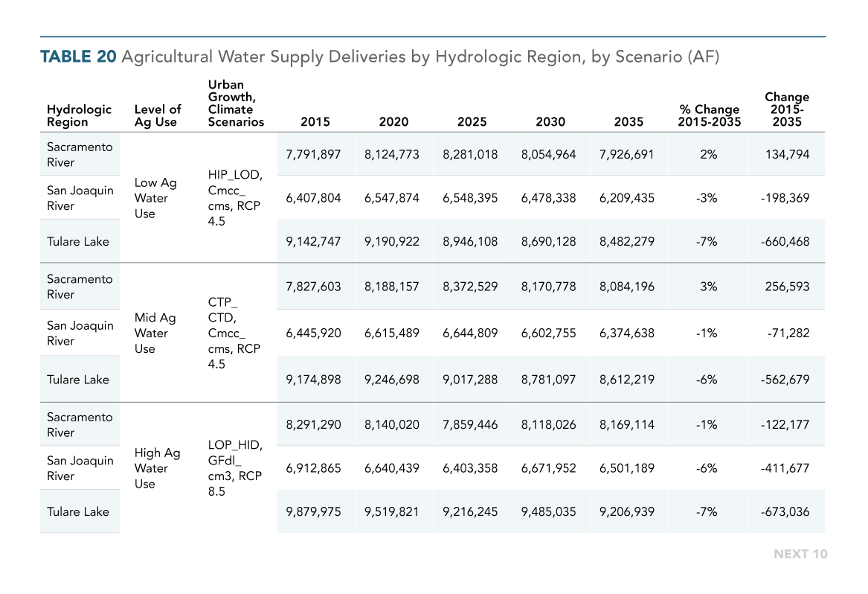Image resolution: width=868 pixels, height=594 pixels.
Task: Select the 2035 column header
Action: coord(629,122)
